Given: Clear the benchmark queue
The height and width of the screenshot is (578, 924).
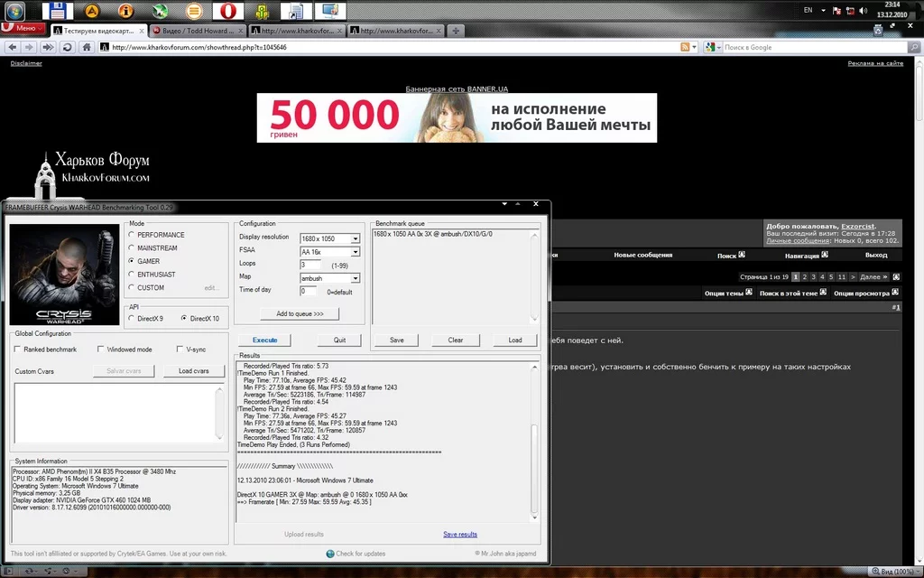Looking at the screenshot, I should tap(456, 340).
